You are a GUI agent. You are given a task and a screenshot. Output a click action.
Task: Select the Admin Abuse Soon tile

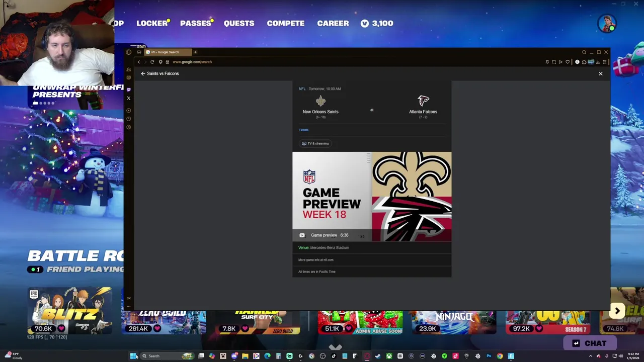point(360,322)
